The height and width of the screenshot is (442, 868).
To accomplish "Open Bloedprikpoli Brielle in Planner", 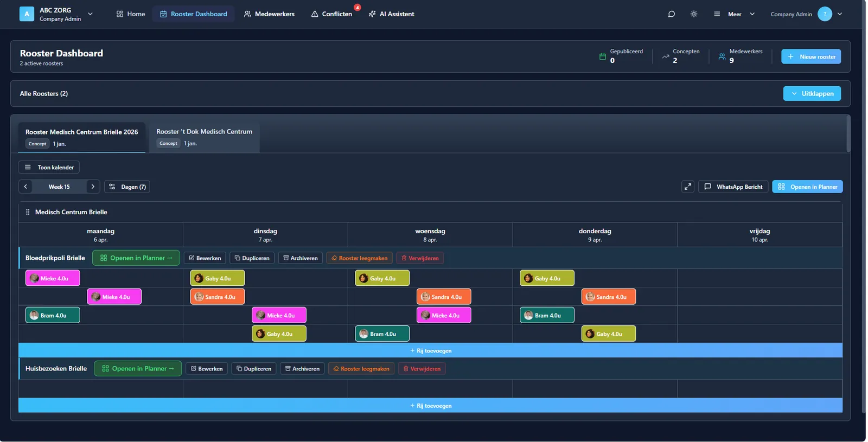I will tap(136, 258).
